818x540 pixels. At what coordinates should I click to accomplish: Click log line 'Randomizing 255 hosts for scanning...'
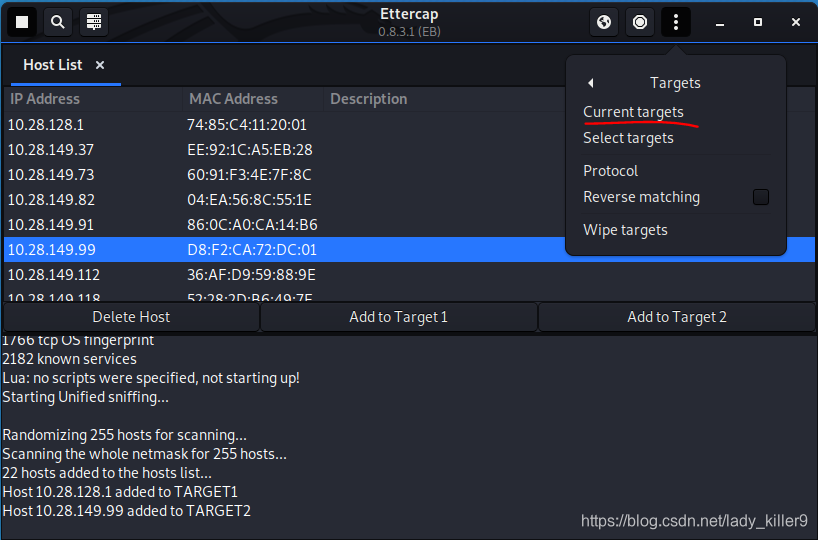coord(124,435)
